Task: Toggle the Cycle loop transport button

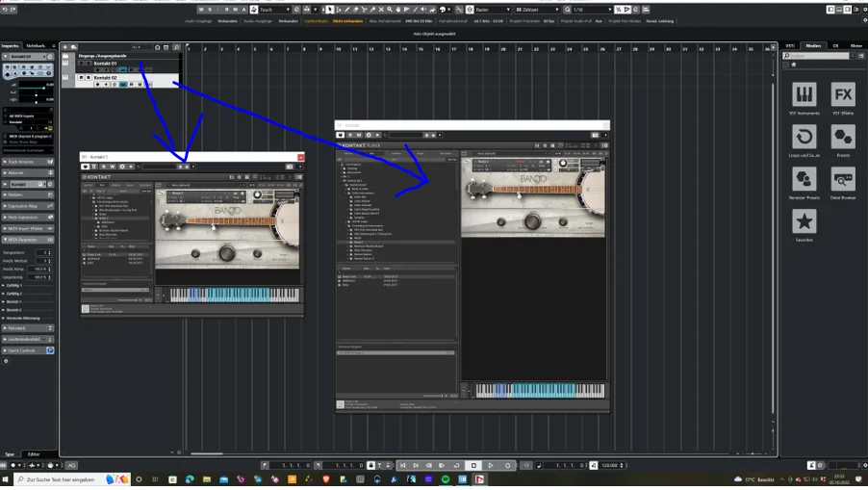Action: coord(457,465)
